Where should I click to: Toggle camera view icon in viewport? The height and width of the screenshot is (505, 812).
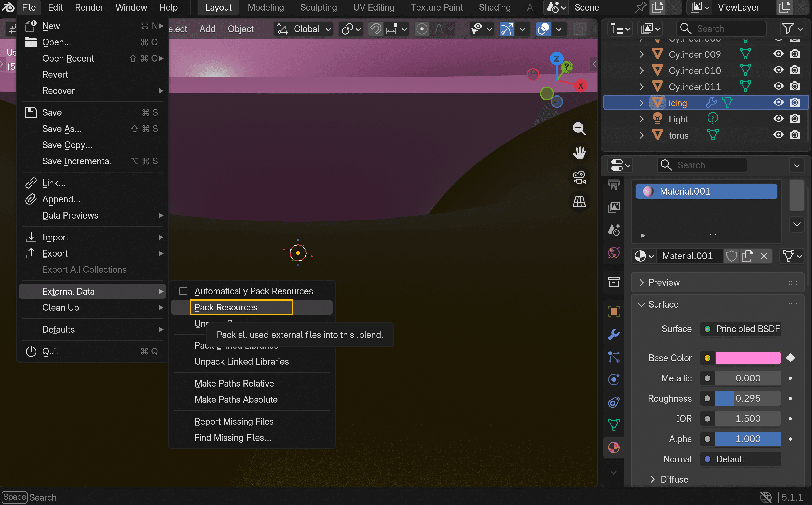coord(579,177)
